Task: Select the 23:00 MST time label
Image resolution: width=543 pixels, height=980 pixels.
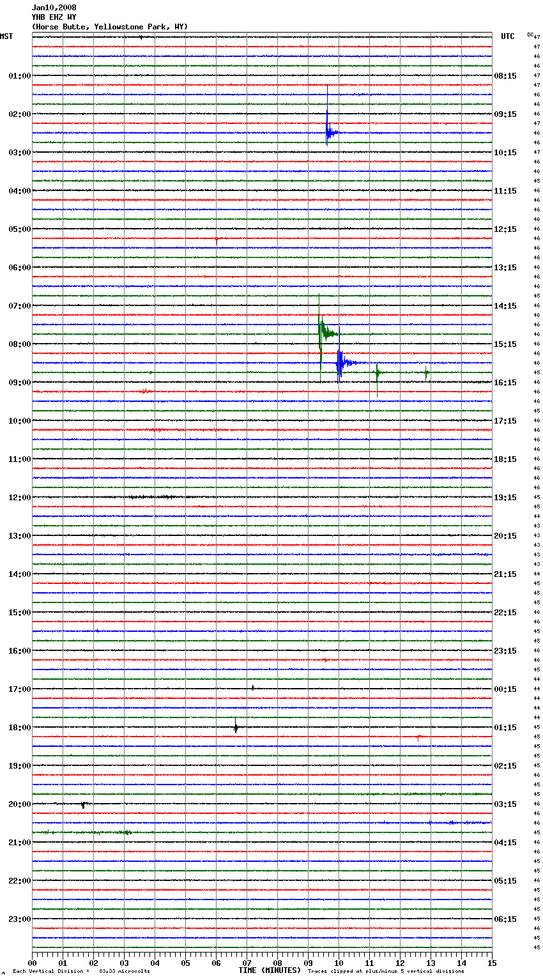Action: (20, 919)
